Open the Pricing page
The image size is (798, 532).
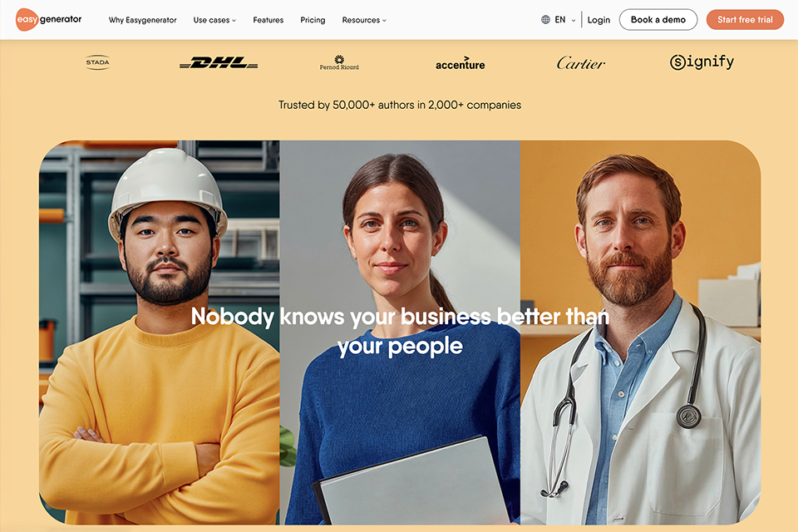(313, 20)
